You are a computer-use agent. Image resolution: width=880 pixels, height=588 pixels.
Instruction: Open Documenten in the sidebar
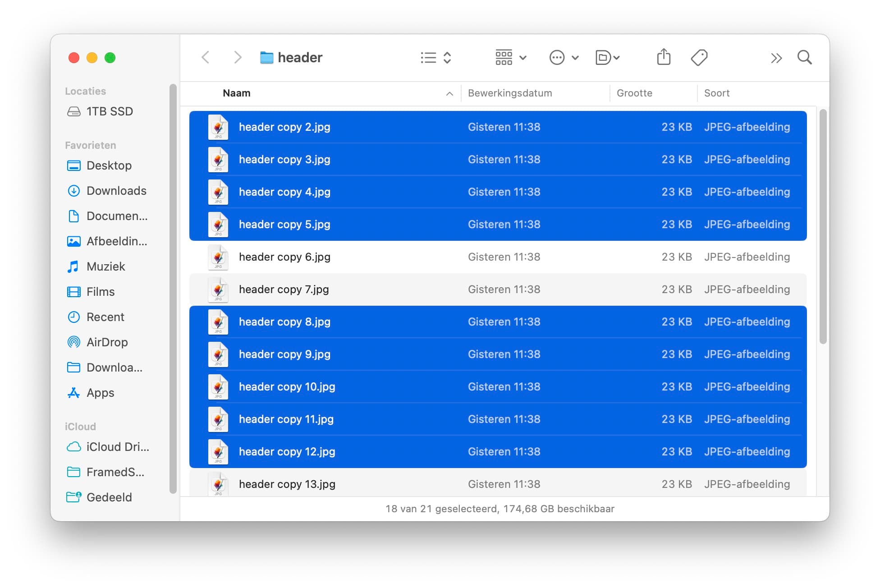click(x=117, y=216)
